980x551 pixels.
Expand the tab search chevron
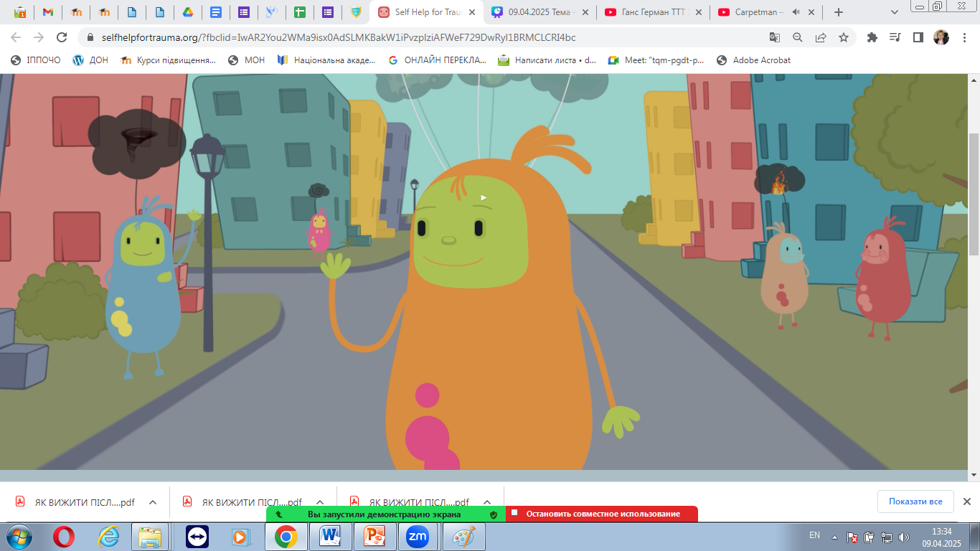[894, 12]
